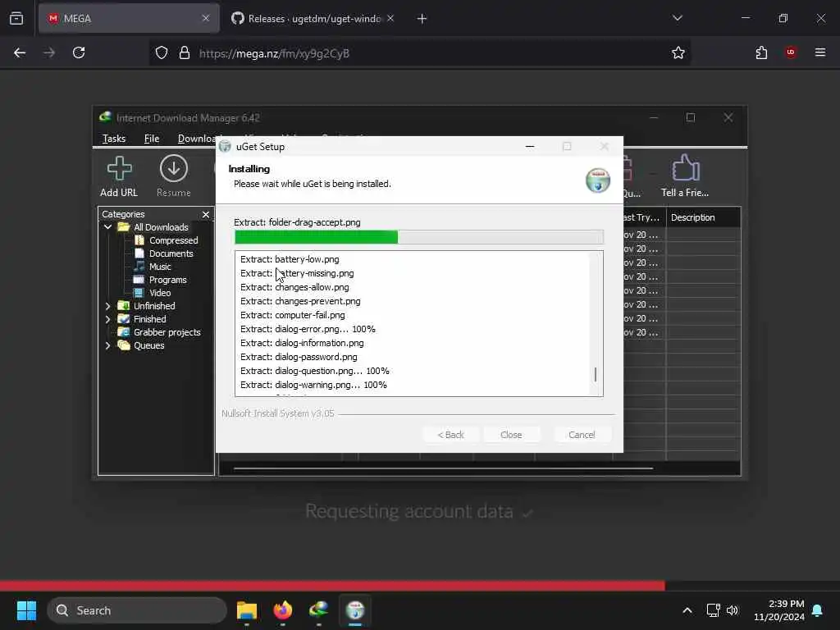840x630 pixels.
Task: Click the 'Extract: computer-fail.png' log line
Action: pos(293,315)
